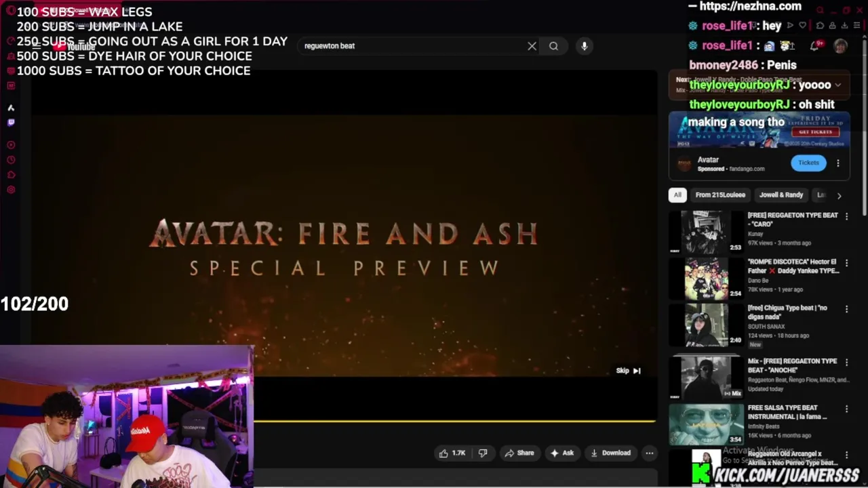
Task: Click the YouTube logo
Action: (75, 46)
